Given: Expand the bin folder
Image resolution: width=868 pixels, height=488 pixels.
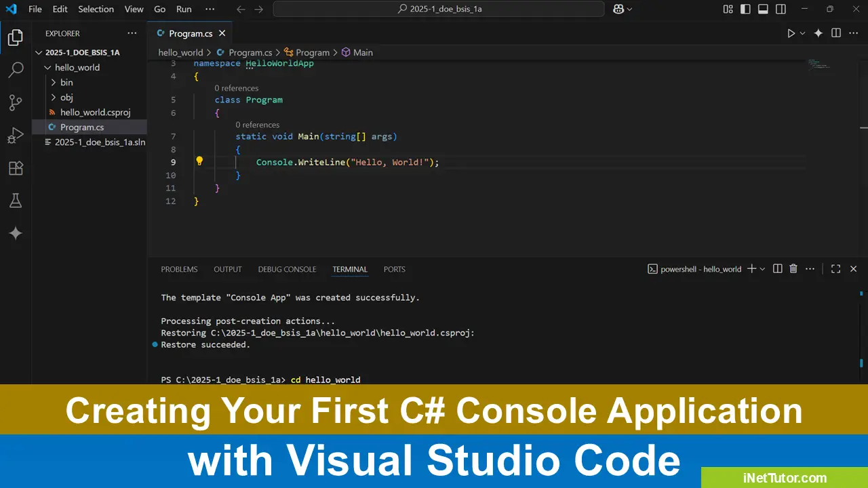Looking at the screenshot, I should [x=66, y=83].
